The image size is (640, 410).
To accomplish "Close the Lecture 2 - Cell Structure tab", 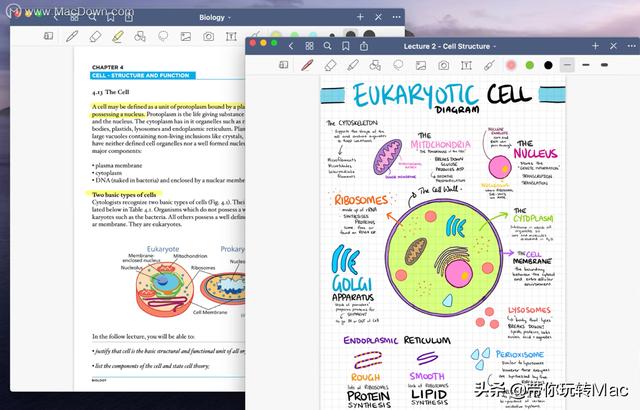I will tap(613, 46).
